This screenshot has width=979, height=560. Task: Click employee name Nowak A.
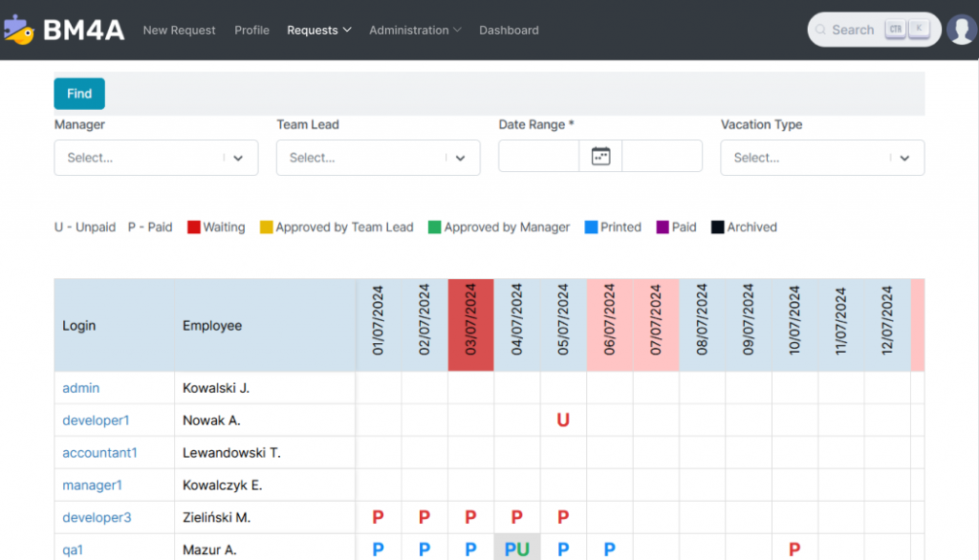(x=211, y=420)
